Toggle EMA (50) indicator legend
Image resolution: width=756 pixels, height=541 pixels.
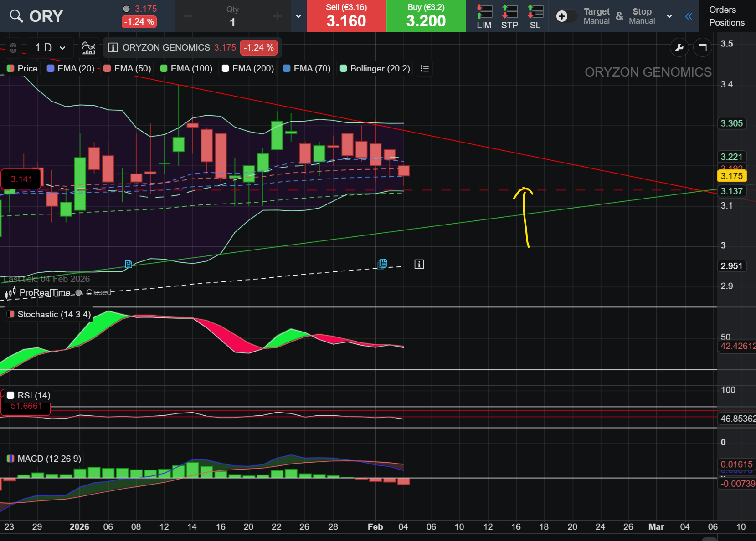point(128,68)
